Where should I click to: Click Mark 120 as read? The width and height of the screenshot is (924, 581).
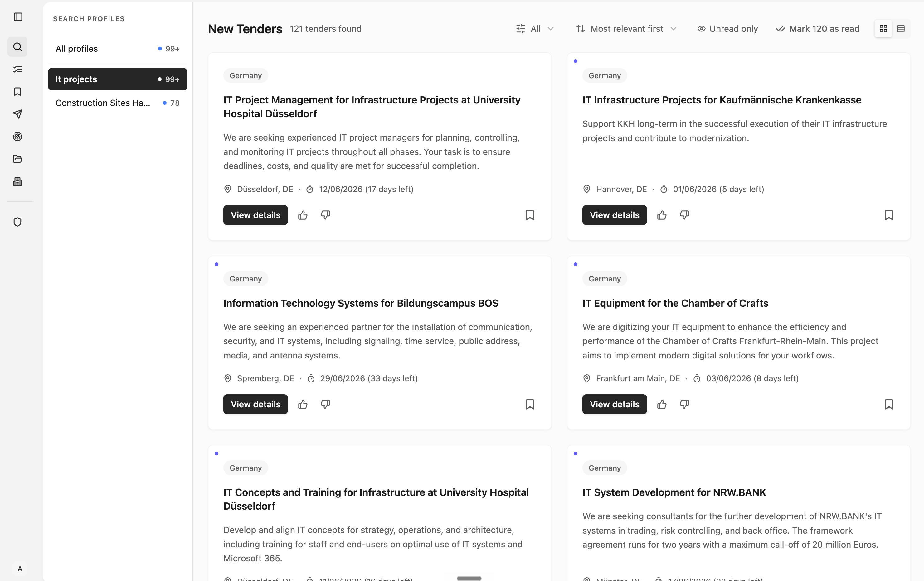tap(817, 29)
